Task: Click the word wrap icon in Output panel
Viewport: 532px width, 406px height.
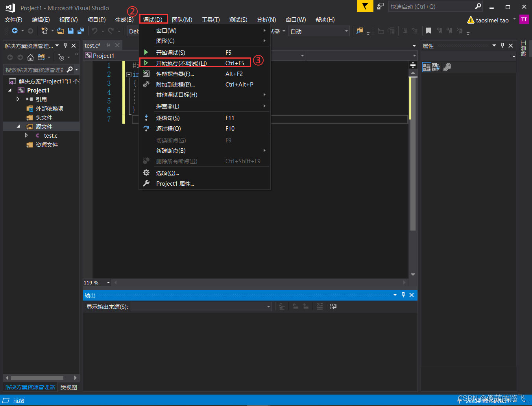Action: [333, 306]
